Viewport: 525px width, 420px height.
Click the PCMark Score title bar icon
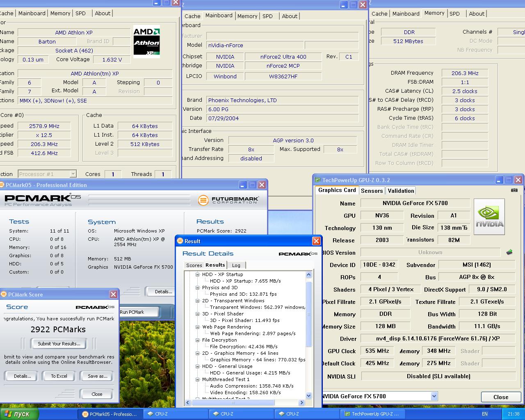(x=4, y=294)
